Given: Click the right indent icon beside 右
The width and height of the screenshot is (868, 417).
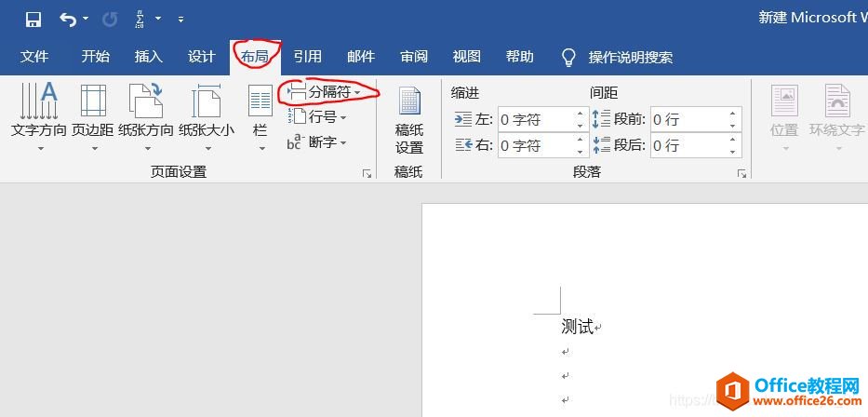Looking at the screenshot, I should point(462,145).
